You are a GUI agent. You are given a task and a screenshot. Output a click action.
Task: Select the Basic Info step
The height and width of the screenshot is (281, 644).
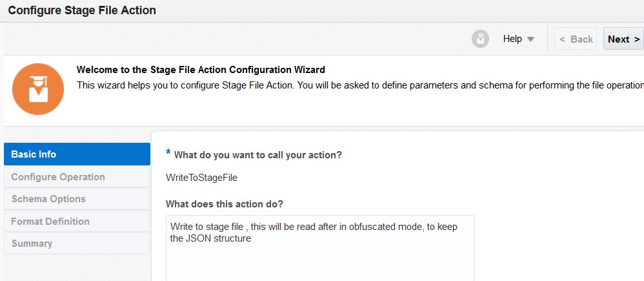[x=77, y=154]
